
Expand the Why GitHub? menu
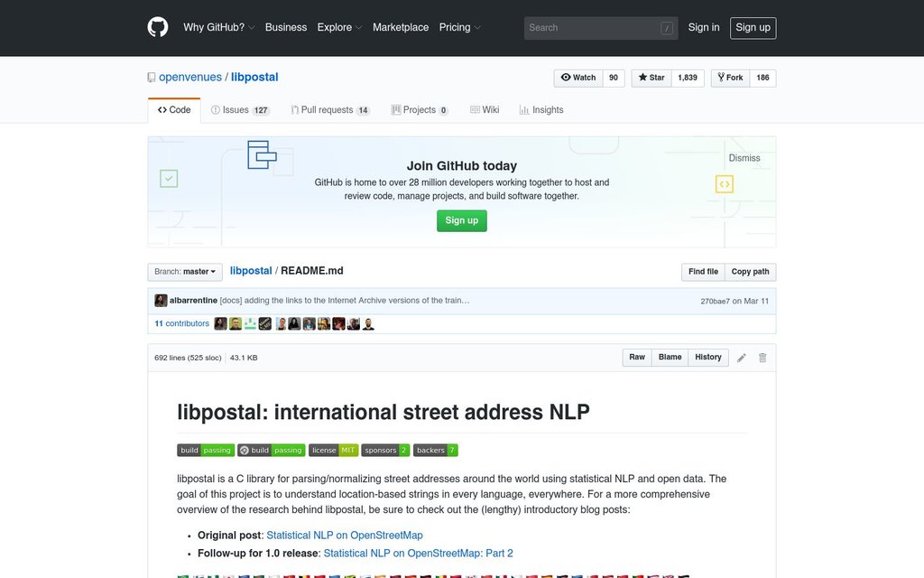pos(218,27)
